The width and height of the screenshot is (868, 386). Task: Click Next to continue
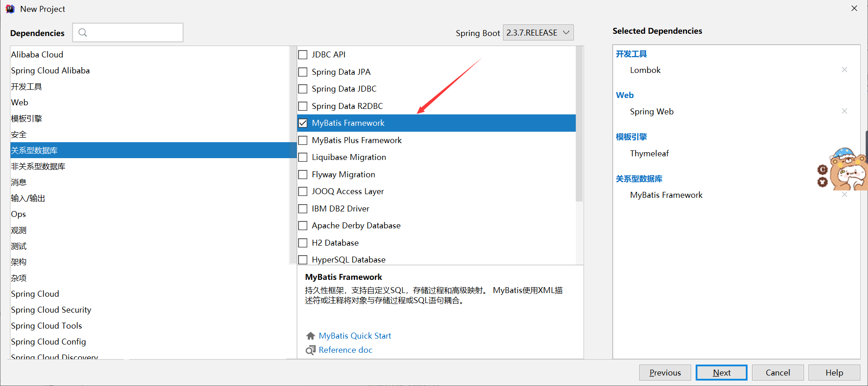point(721,372)
